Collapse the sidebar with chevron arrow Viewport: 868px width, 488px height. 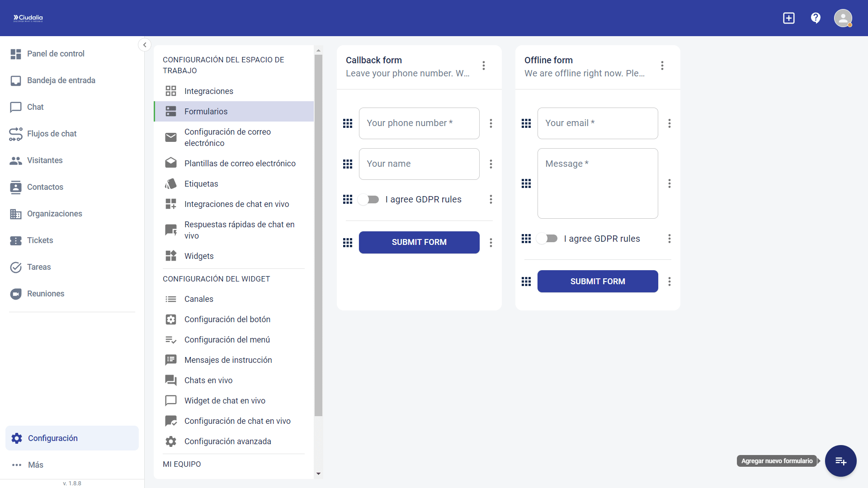(145, 44)
